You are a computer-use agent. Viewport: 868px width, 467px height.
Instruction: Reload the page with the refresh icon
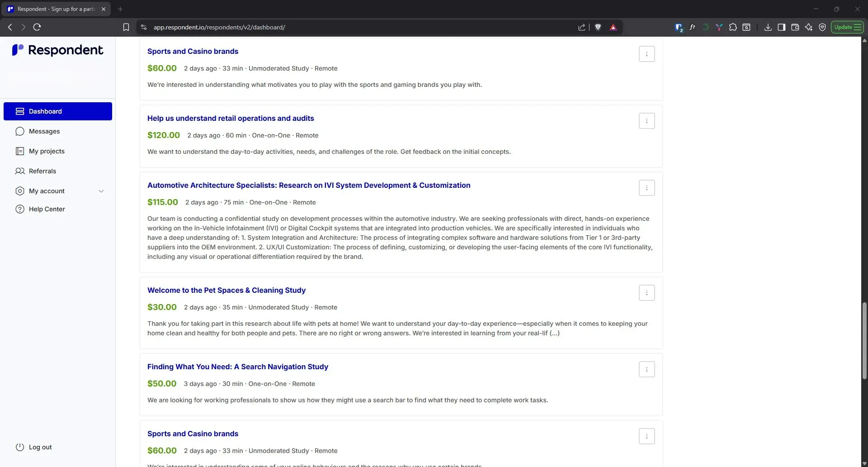pos(37,27)
